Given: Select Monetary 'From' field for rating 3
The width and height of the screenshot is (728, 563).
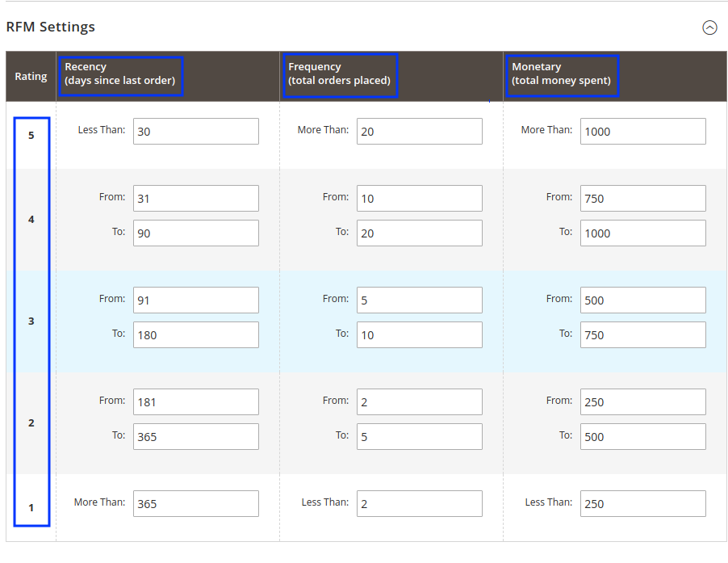Looking at the screenshot, I should pos(642,300).
